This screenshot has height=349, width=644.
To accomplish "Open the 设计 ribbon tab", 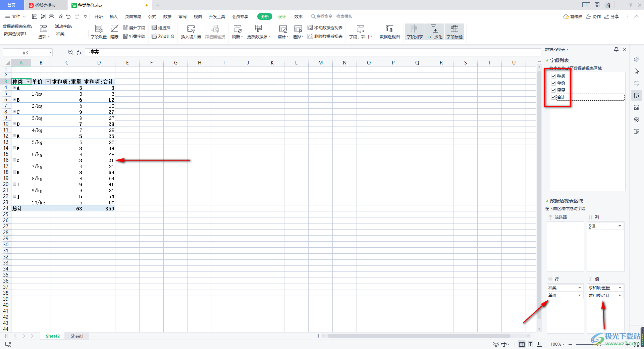I will coord(282,16).
